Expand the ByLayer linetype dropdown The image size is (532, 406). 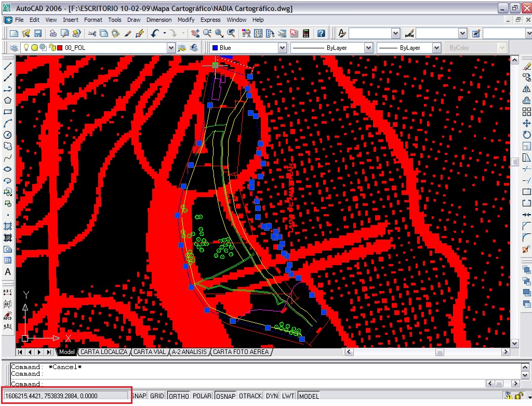(368, 48)
